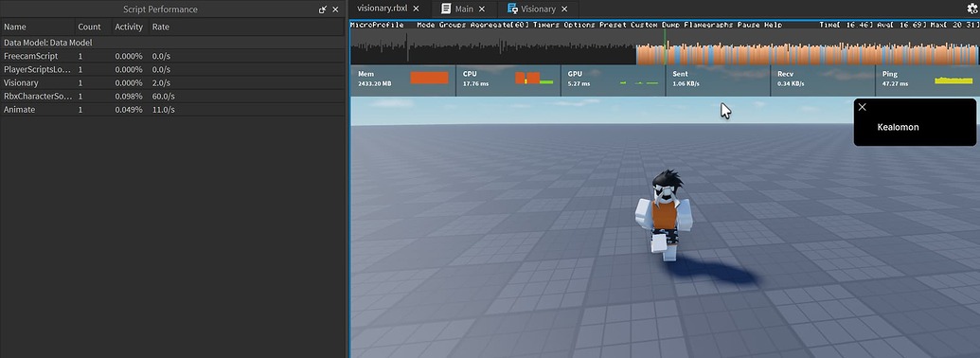Image resolution: width=980 pixels, height=358 pixels.
Task: Open the settings gear icon at top right
Action: 971,9
